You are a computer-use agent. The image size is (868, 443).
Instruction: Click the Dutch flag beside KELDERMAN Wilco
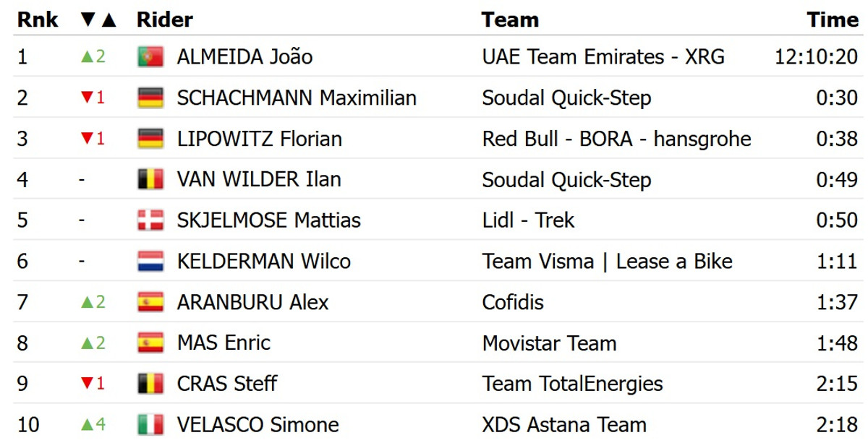150,261
